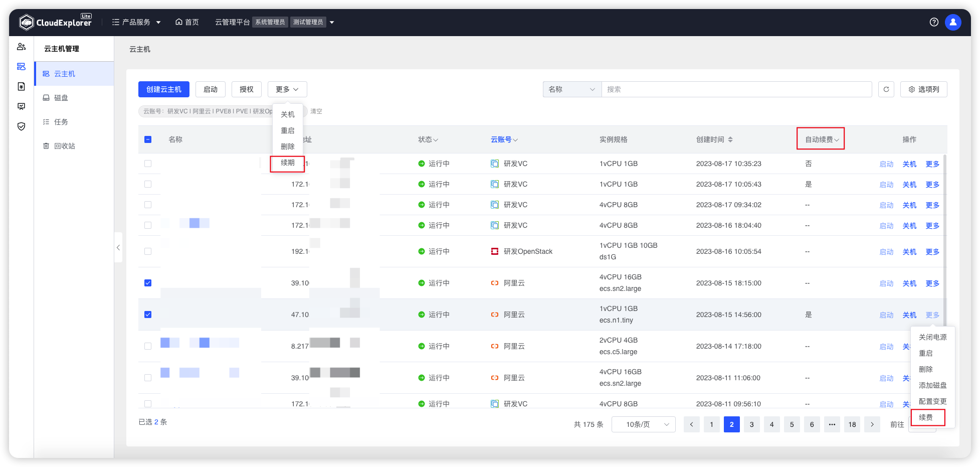Click the 系统管理员 role tag
980x467 pixels.
[x=270, y=22]
